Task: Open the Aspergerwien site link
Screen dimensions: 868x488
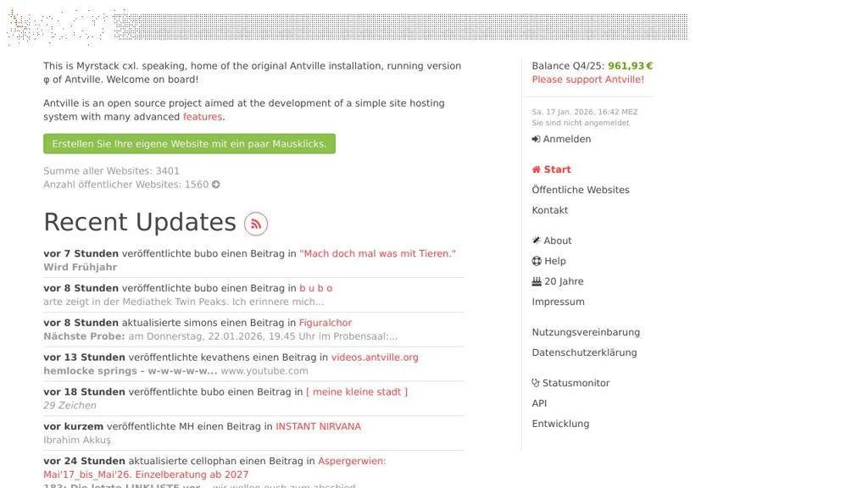Action: coord(214,468)
